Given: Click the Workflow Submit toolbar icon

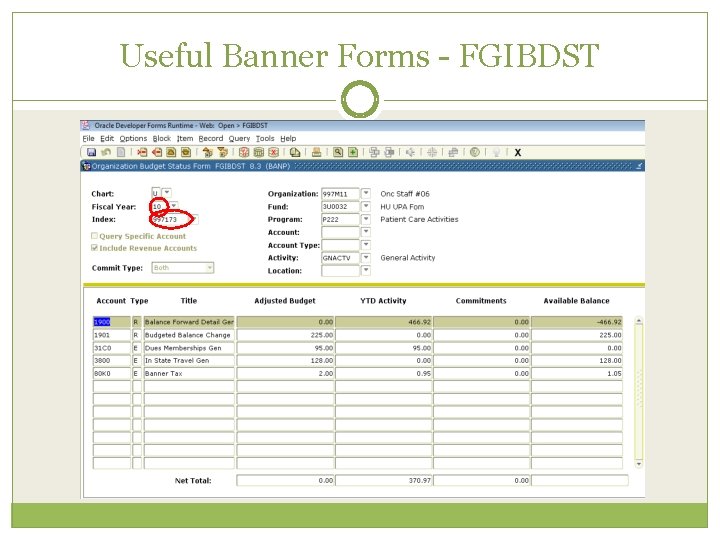Looking at the screenshot, I should [x=374, y=152].
